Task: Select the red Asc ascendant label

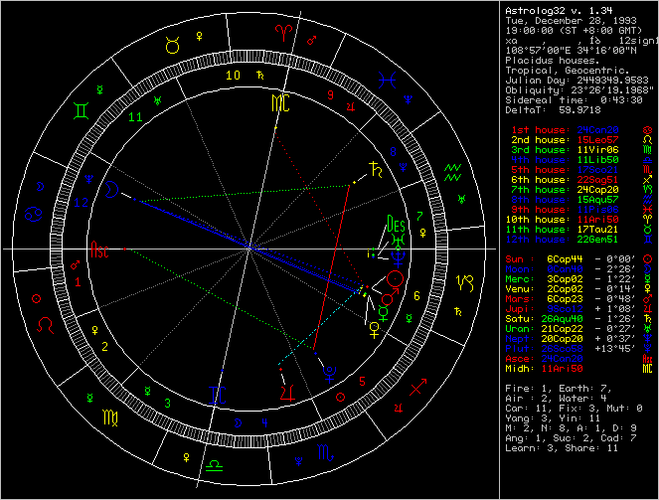Action: coord(100,250)
